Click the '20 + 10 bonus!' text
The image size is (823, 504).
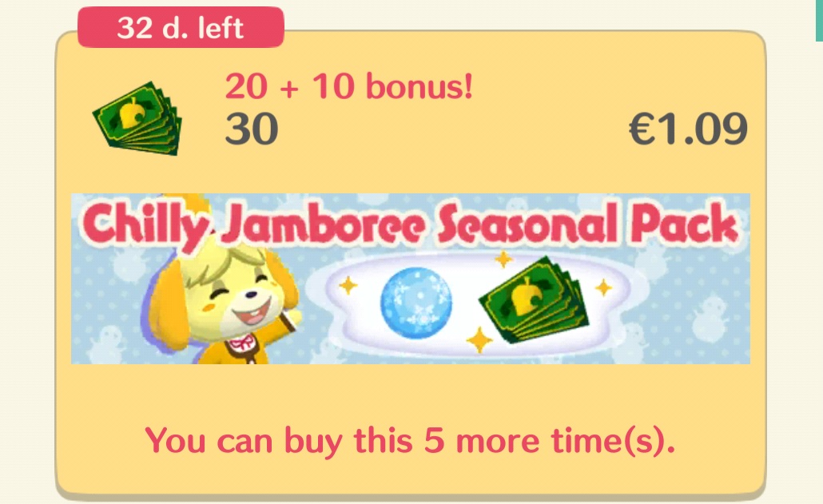pyautogui.click(x=349, y=86)
